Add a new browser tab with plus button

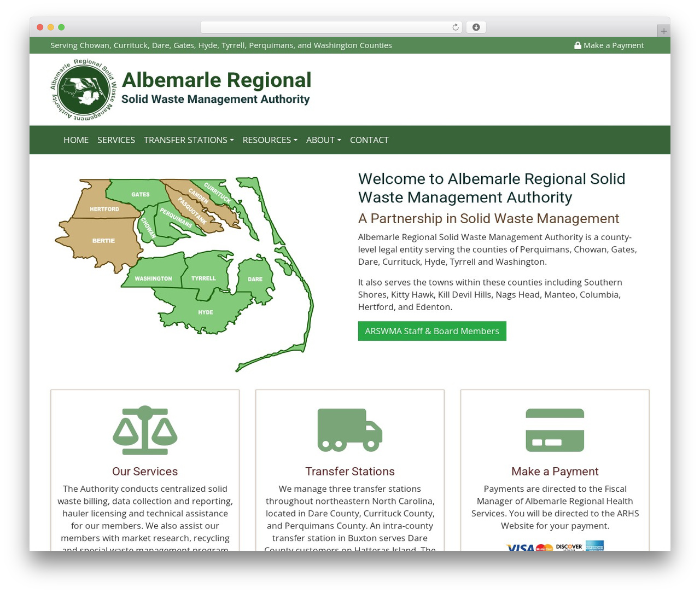(663, 31)
